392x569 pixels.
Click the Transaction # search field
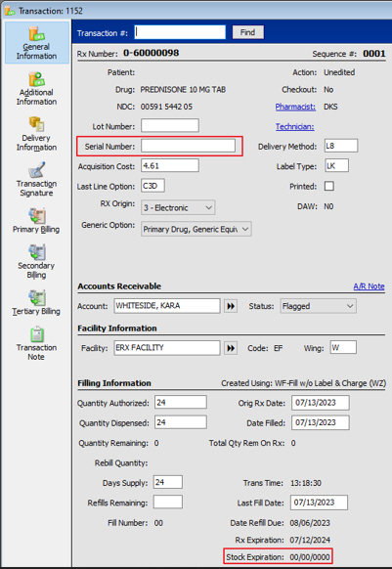coord(180,32)
